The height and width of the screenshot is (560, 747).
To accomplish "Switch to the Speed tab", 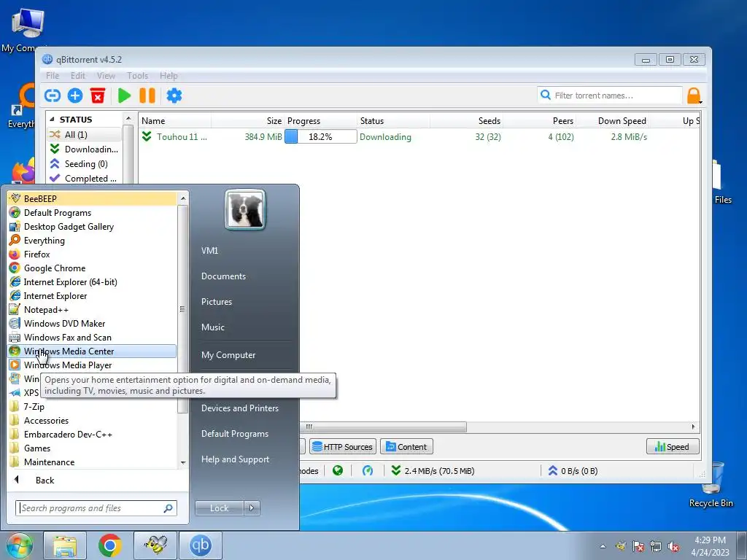I will pos(672,447).
